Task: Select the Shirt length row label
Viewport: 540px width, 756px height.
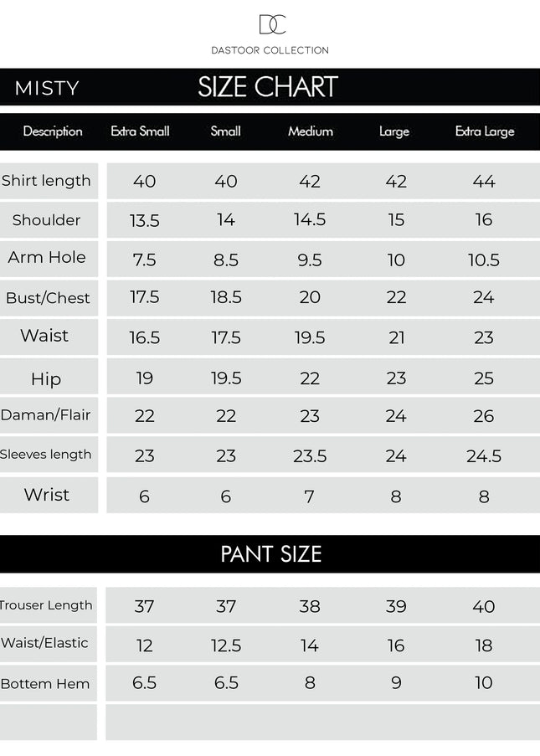Action: coord(46,181)
